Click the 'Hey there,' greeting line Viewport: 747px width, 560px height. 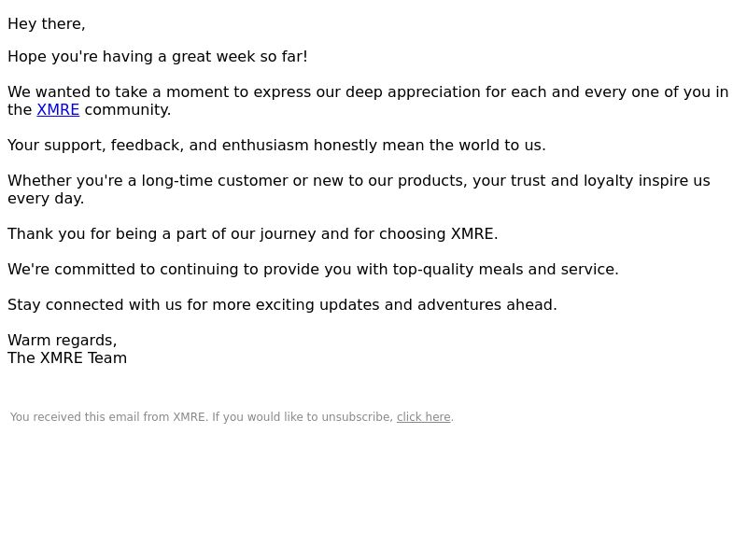[47, 24]
